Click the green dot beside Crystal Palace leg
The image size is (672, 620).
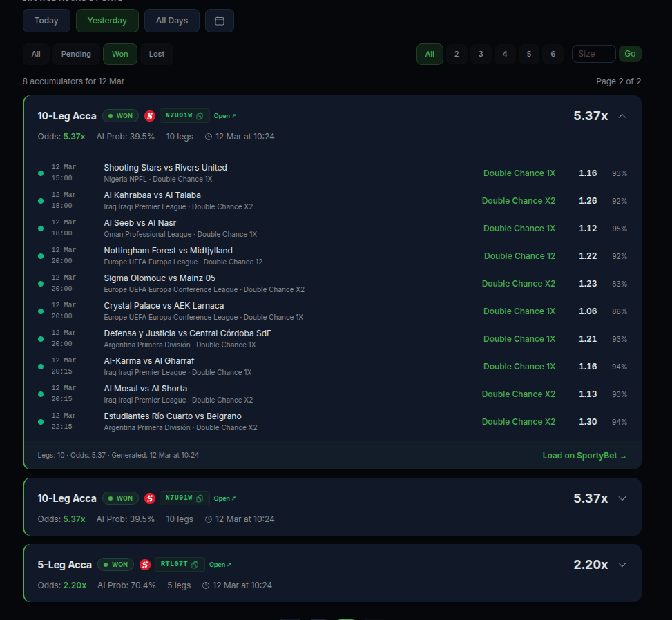click(x=41, y=311)
